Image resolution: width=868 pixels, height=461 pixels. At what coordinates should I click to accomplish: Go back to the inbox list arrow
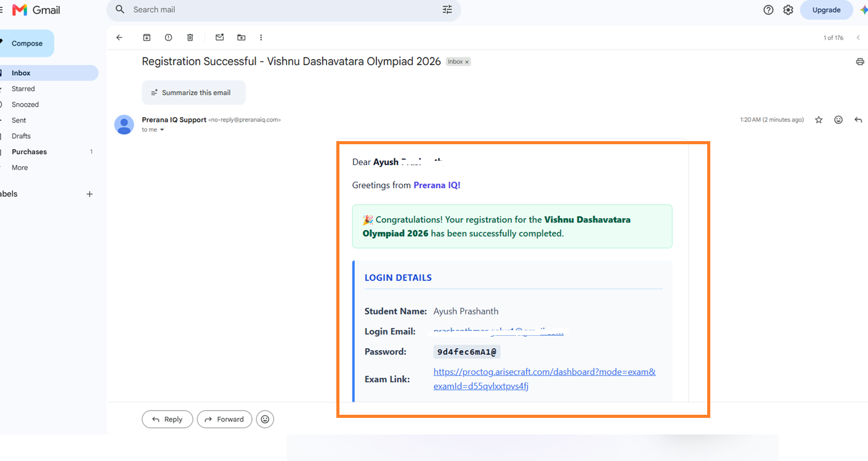pyautogui.click(x=120, y=38)
